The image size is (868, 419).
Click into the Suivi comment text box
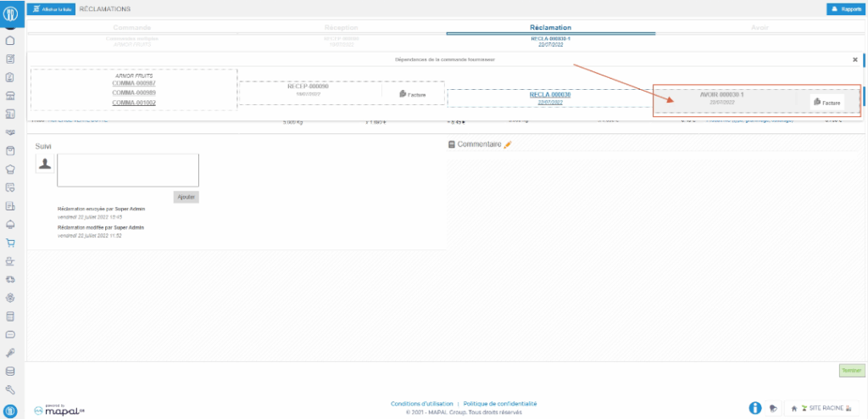tap(128, 170)
